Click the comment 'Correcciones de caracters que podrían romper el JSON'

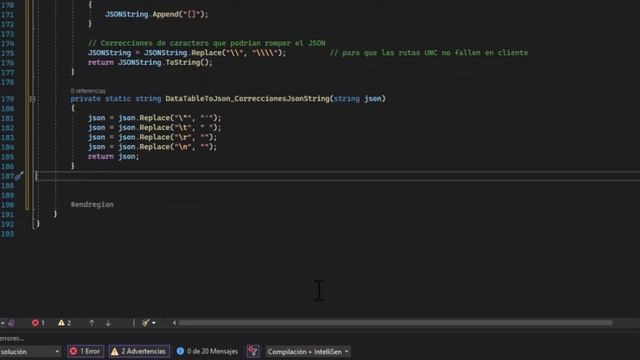(207, 43)
